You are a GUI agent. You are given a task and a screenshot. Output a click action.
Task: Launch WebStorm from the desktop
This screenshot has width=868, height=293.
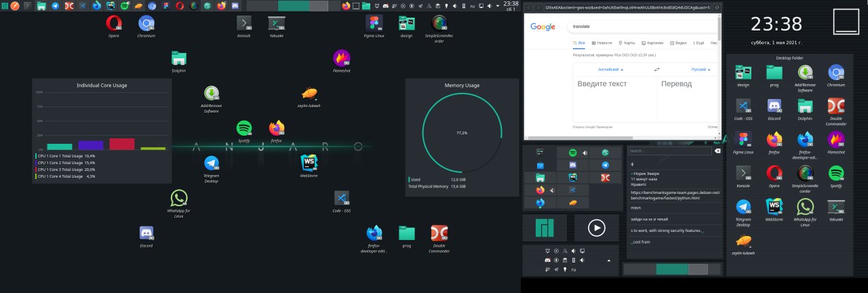(x=309, y=165)
